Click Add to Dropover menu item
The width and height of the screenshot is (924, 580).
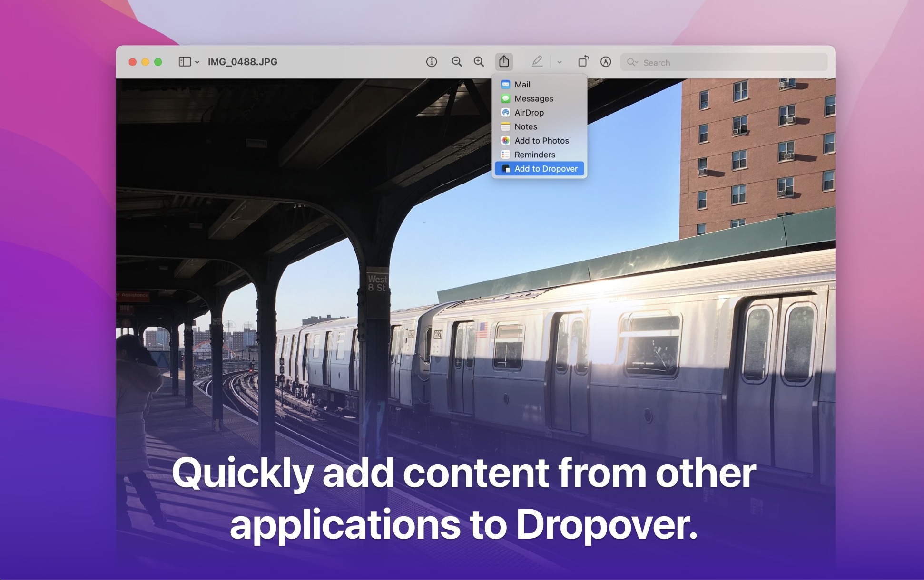[545, 169]
